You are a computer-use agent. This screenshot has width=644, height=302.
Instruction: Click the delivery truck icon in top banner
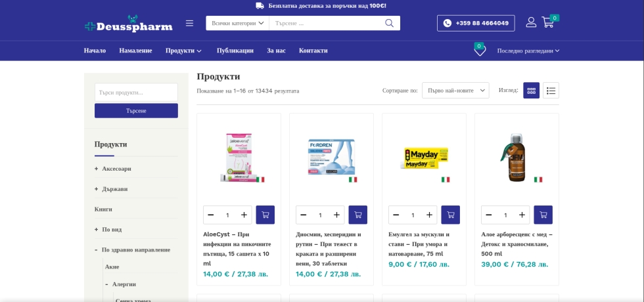tap(260, 6)
